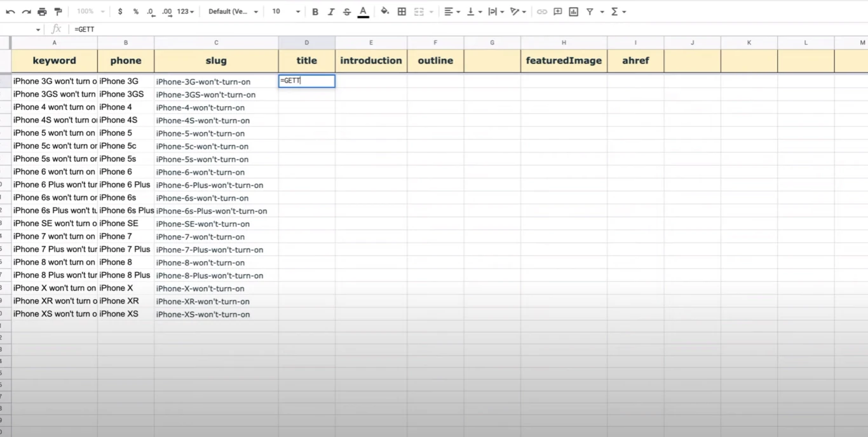Select the phone cell 'iPhone 8 Plus'
This screenshot has height=437, width=868.
point(126,275)
